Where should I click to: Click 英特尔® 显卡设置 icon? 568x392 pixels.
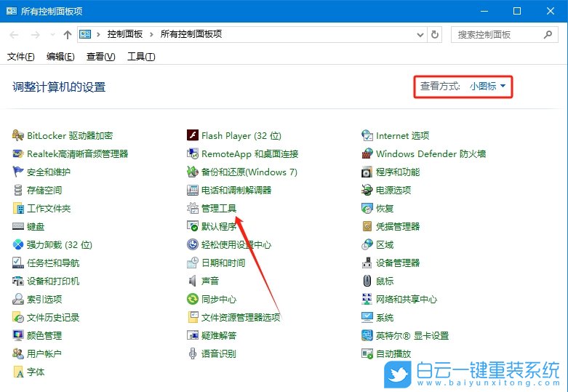pos(367,335)
